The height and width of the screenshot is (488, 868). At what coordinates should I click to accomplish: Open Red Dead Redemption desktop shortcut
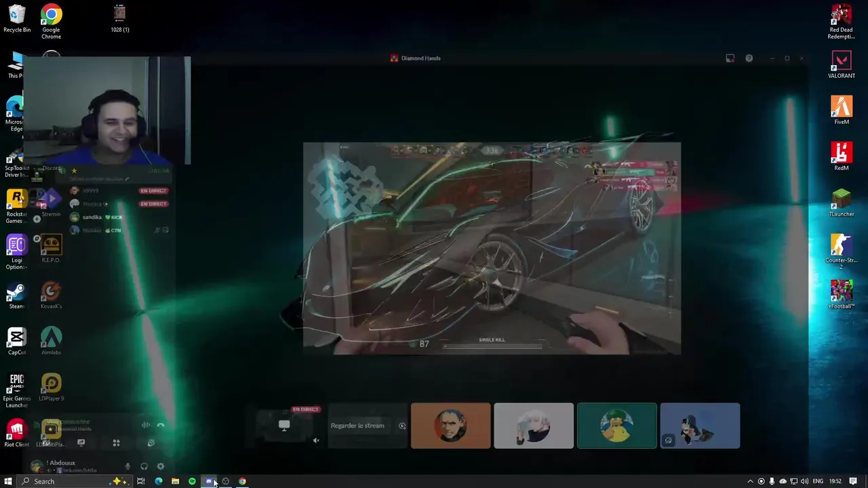841,22
